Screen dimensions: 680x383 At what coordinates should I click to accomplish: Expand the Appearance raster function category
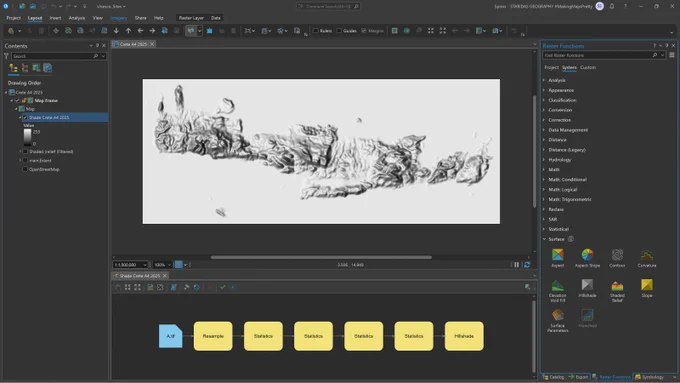pyautogui.click(x=544, y=90)
